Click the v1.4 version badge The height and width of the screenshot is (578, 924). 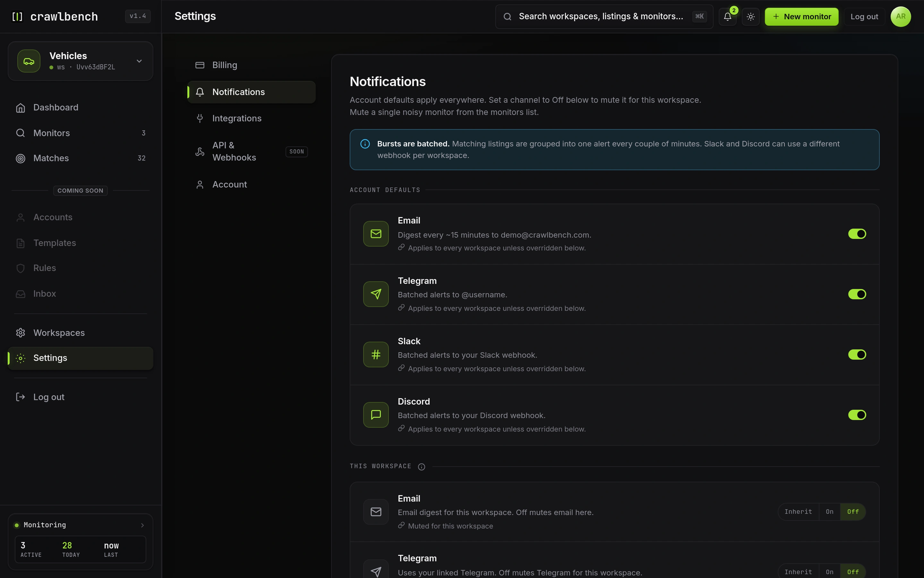(x=138, y=16)
